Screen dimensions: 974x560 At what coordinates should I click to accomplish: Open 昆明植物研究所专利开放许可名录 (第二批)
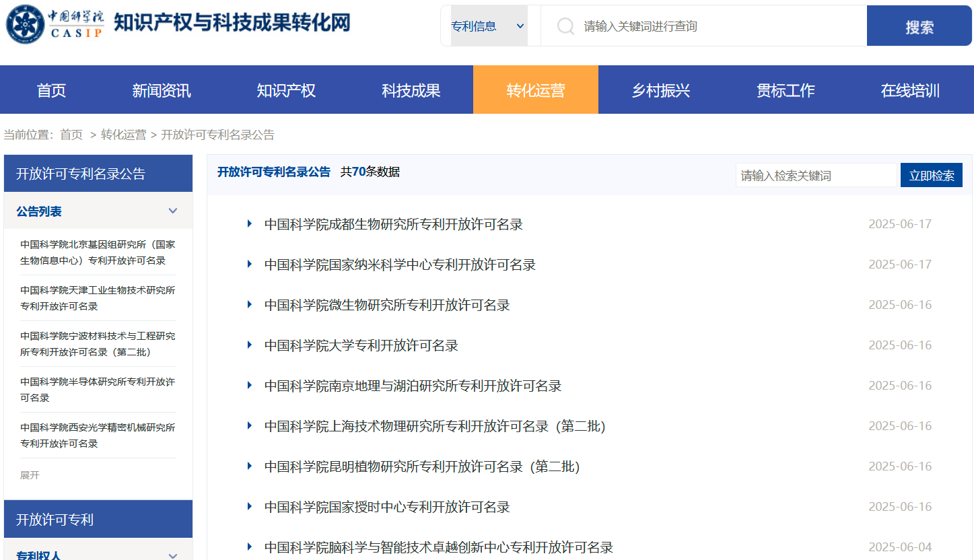[422, 466]
